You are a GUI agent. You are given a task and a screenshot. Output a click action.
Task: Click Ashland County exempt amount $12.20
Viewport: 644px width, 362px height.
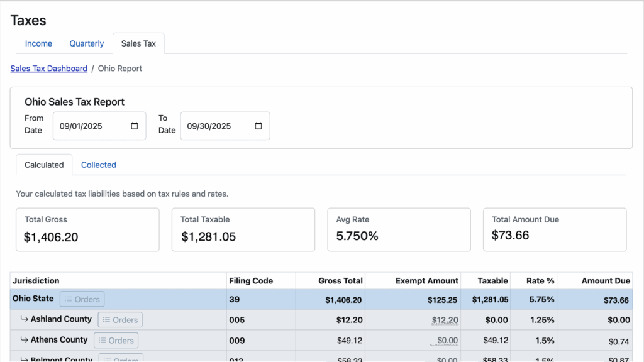tap(445, 320)
